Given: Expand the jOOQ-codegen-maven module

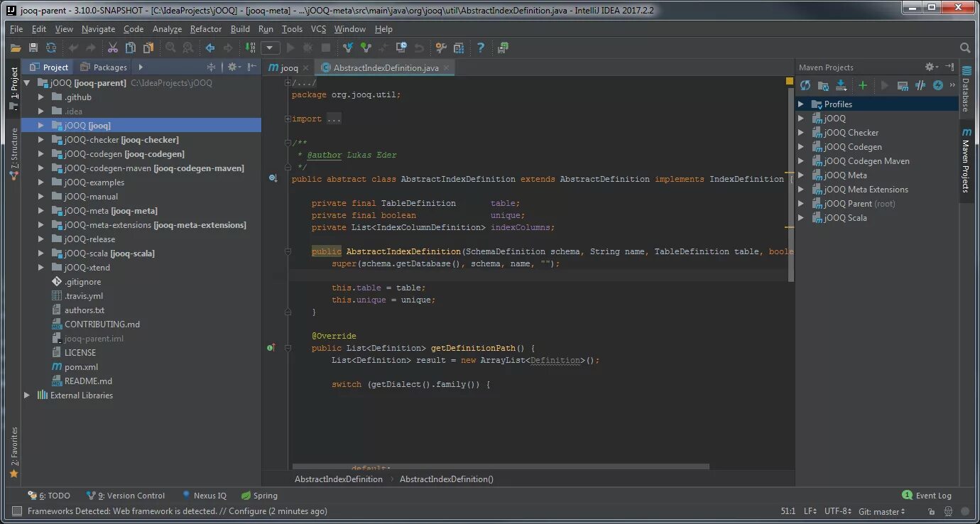Looking at the screenshot, I should 40,168.
